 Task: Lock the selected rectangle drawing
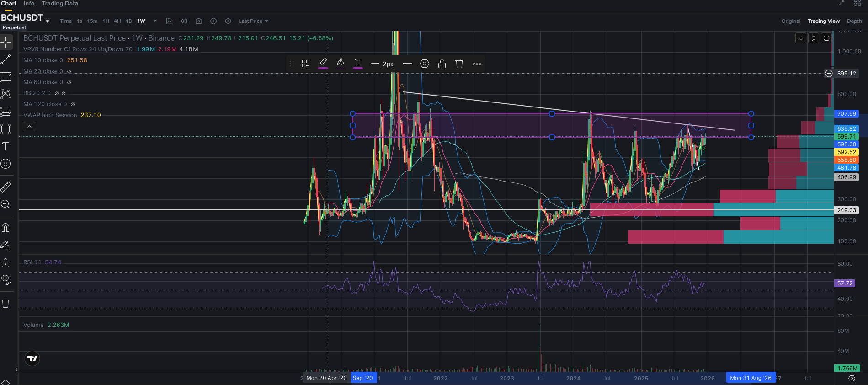442,64
